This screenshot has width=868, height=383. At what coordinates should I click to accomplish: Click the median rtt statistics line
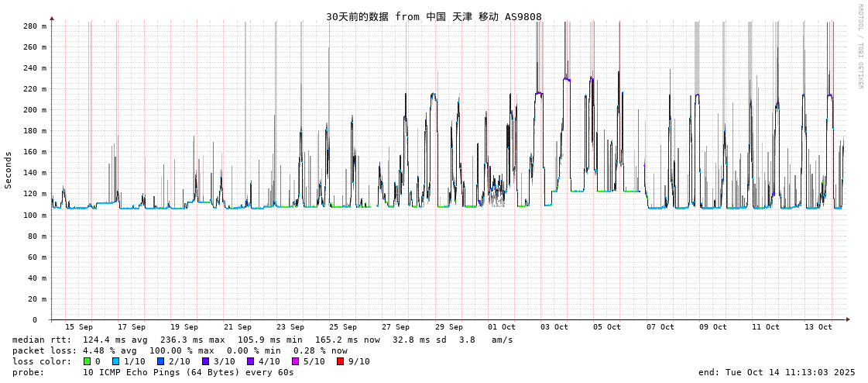pos(262,340)
